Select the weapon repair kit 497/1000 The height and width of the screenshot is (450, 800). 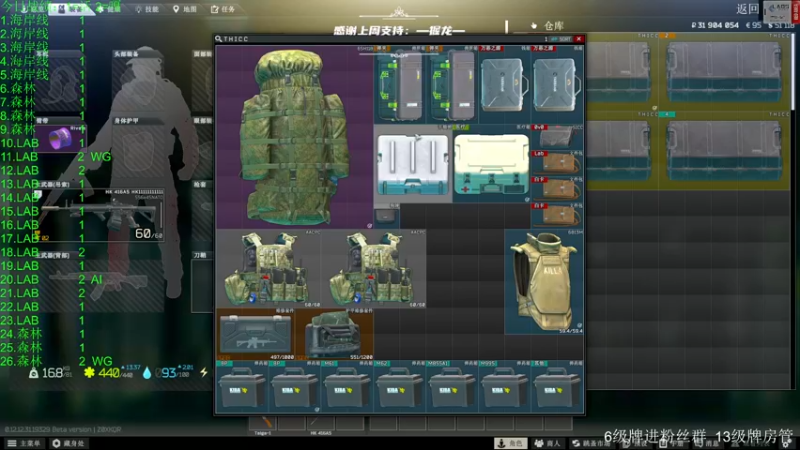pos(256,334)
